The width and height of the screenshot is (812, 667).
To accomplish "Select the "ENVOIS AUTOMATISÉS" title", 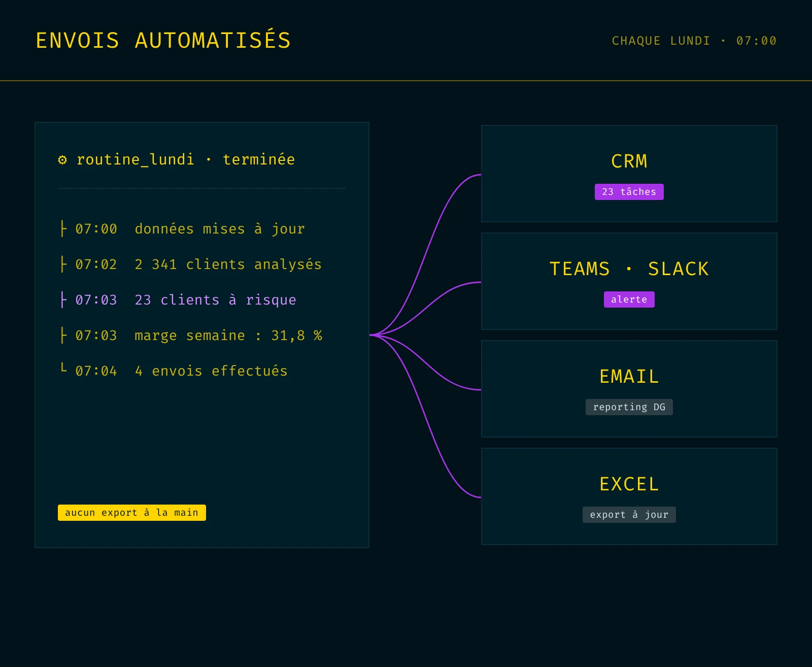I will tap(163, 41).
